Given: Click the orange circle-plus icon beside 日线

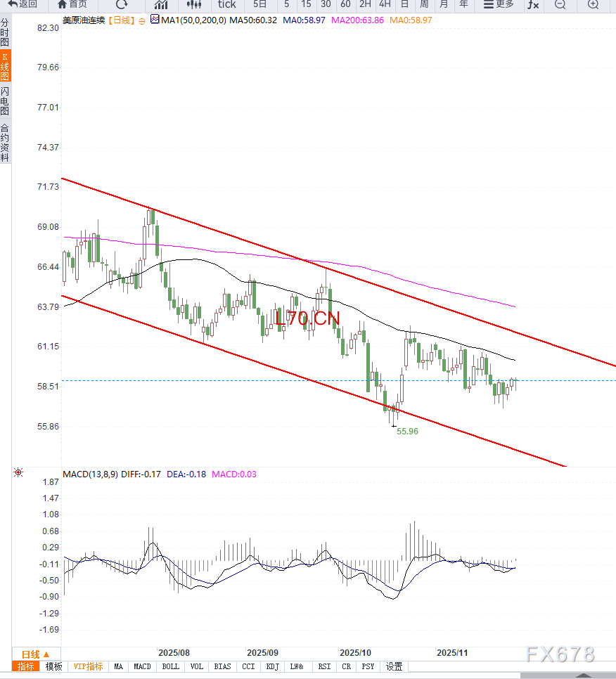Looking at the screenshot, I should pos(142,21).
